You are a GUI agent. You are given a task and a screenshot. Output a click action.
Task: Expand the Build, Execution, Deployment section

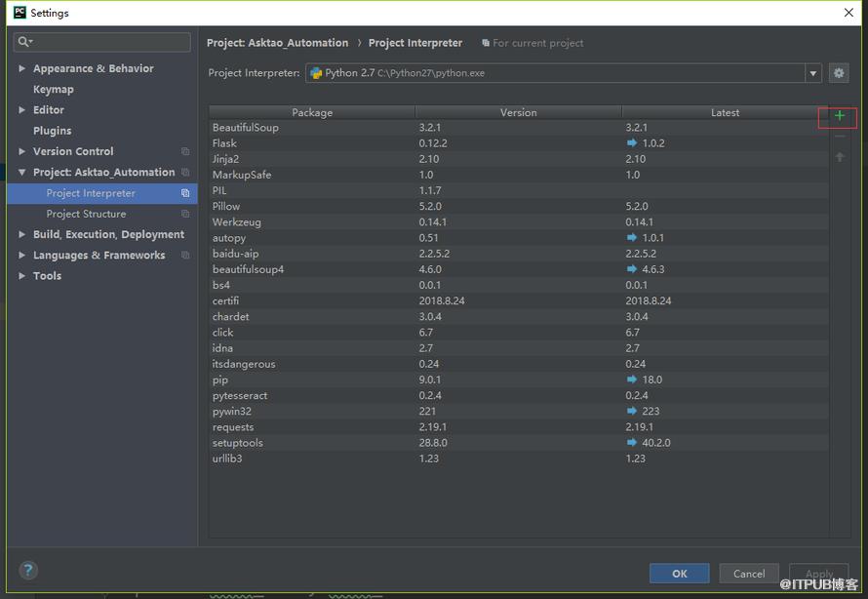coord(21,234)
